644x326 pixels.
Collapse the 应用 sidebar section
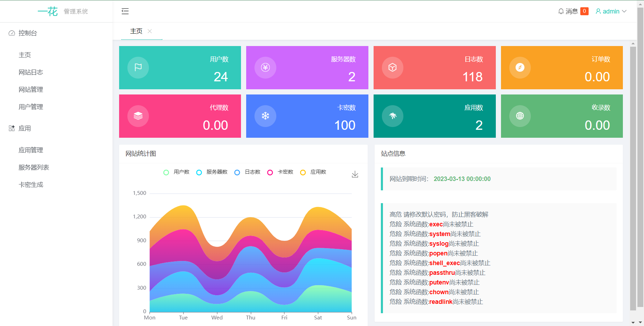25,128
